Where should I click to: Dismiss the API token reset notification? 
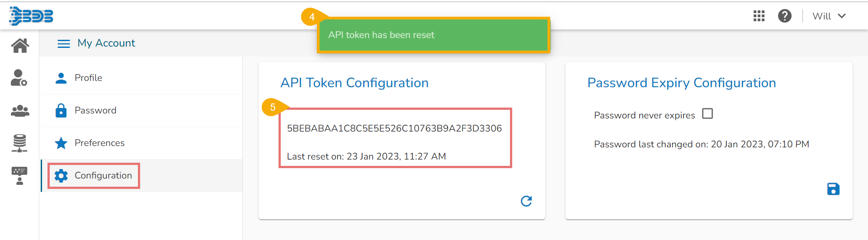(x=433, y=35)
